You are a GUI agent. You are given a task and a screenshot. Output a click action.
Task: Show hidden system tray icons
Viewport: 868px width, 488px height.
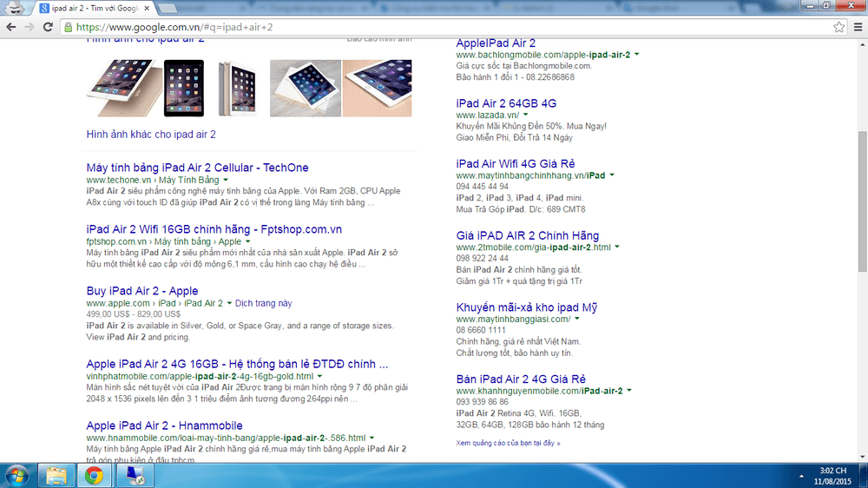point(801,477)
